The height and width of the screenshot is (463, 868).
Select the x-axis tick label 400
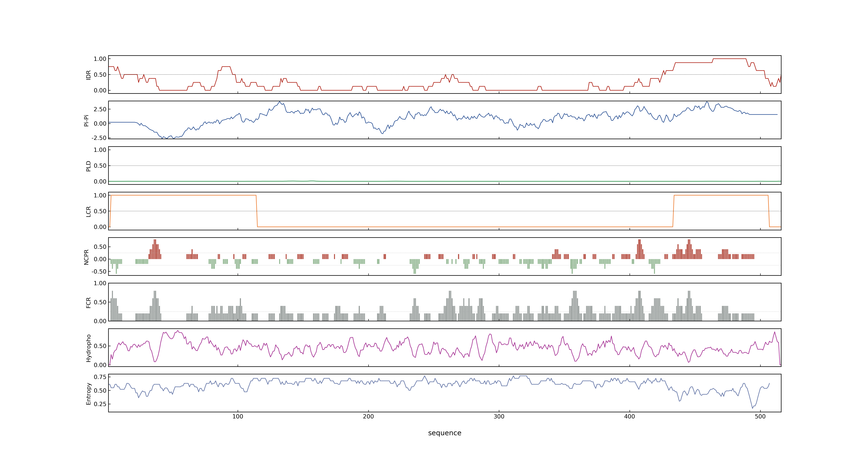coord(629,416)
